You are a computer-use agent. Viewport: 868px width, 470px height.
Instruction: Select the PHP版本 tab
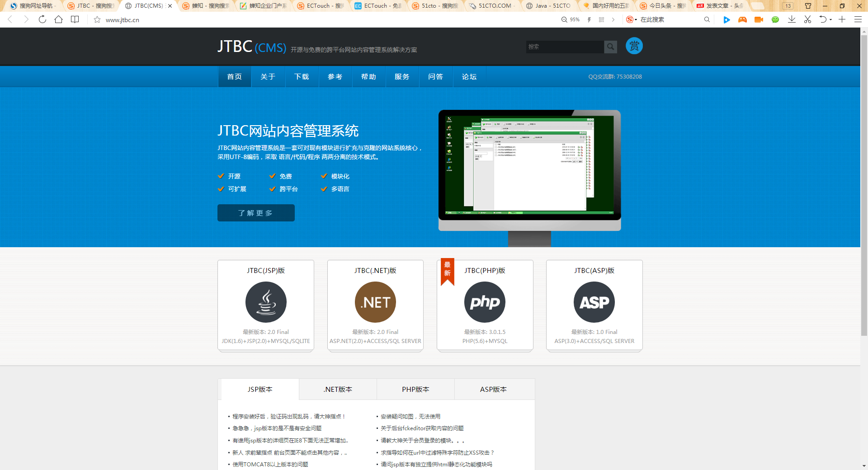tap(415, 389)
